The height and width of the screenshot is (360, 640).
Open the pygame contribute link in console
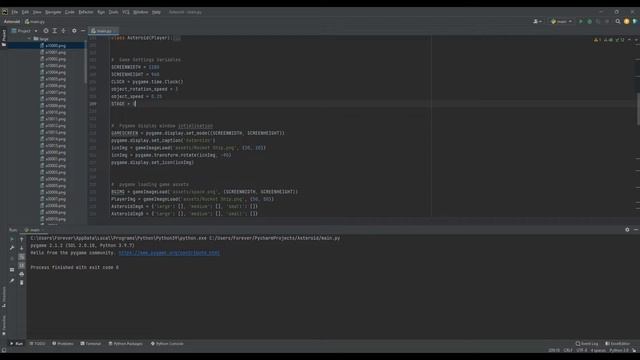pos(169,253)
